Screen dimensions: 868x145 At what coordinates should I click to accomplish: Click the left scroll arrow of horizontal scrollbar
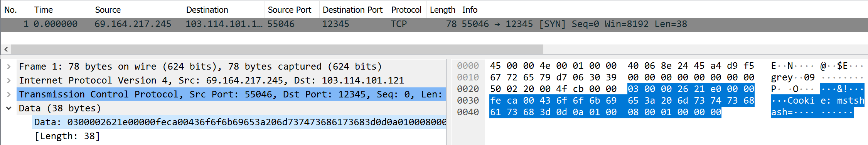[6, 49]
